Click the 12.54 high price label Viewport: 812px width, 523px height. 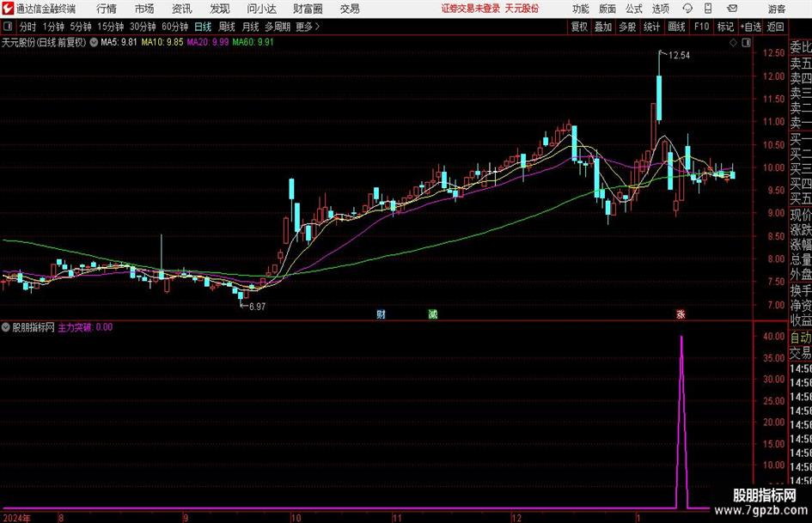[679, 56]
